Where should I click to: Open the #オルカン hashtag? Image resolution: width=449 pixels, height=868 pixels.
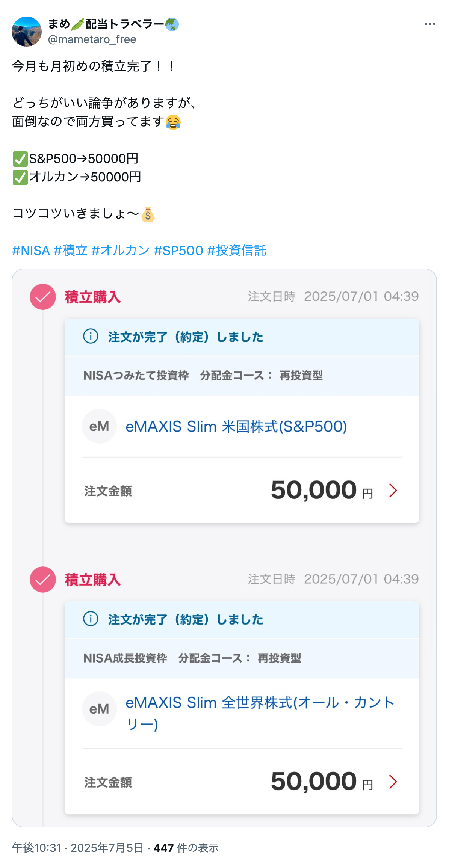tap(121, 251)
